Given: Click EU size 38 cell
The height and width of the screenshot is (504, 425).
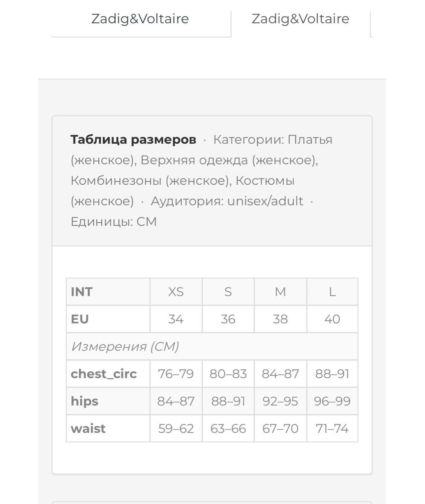Looking at the screenshot, I should point(281,319).
